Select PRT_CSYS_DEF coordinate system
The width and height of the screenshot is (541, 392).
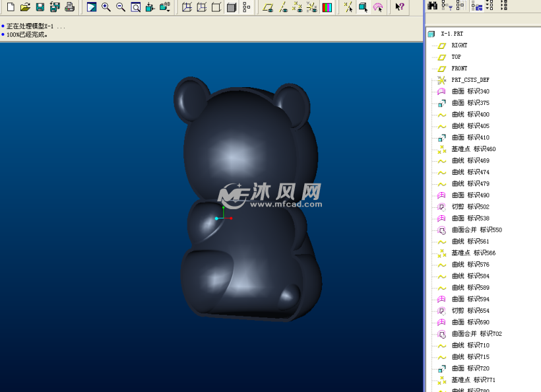pos(470,80)
